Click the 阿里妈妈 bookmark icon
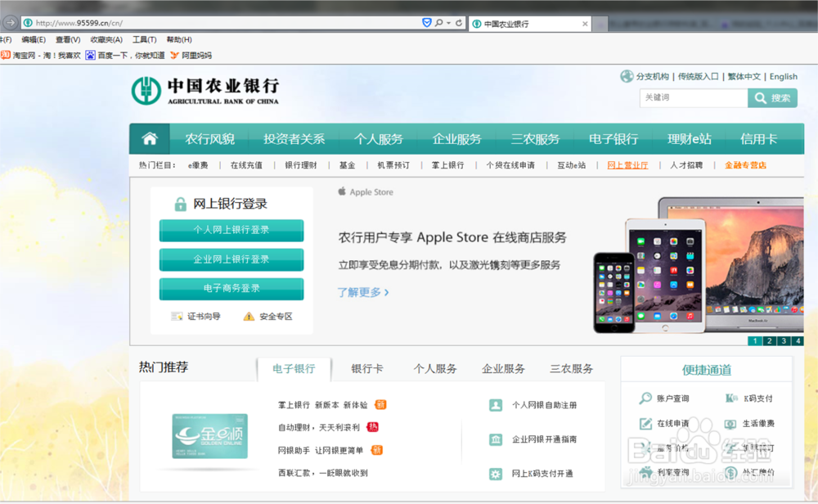 pyautogui.click(x=174, y=55)
